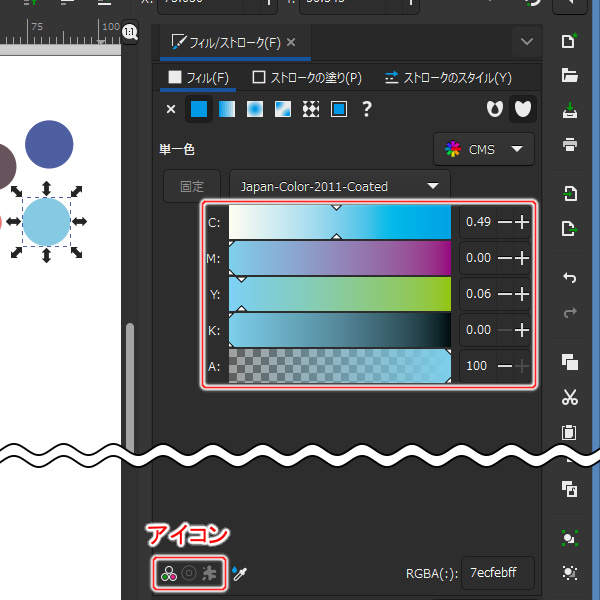Image resolution: width=600 pixels, height=600 pixels.
Task: Open a file with the folder icon
Action: pos(569,75)
